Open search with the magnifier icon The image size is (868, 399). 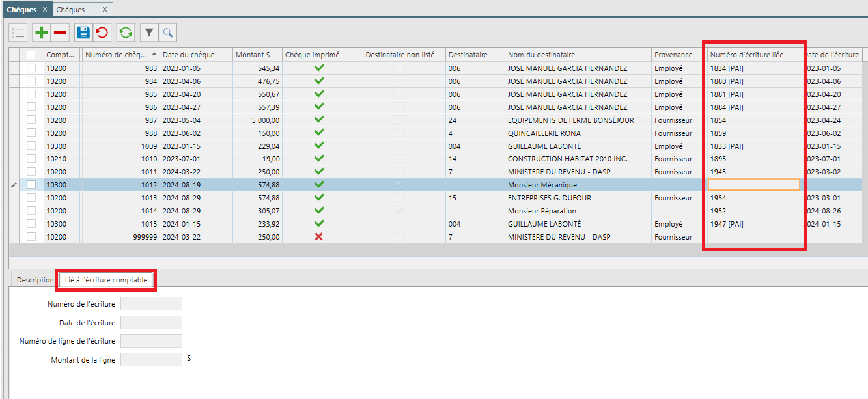pos(168,33)
